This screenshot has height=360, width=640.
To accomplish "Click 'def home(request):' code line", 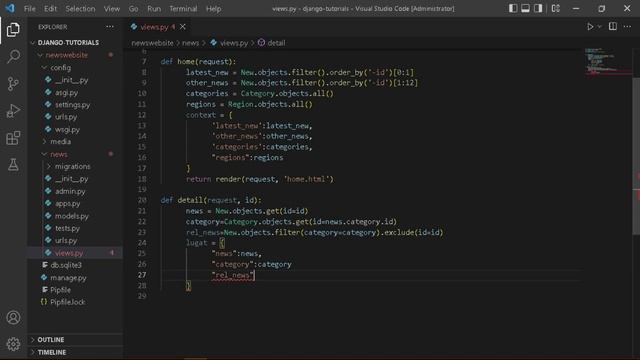I will pyautogui.click(x=198, y=62).
